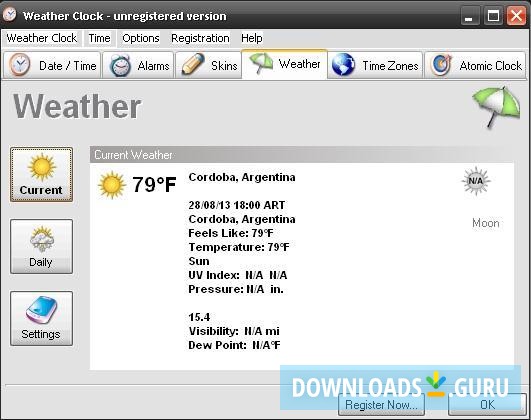531x420 pixels.
Task: Click the 'Pressure: N/A in.' line
Action: pos(236,289)
